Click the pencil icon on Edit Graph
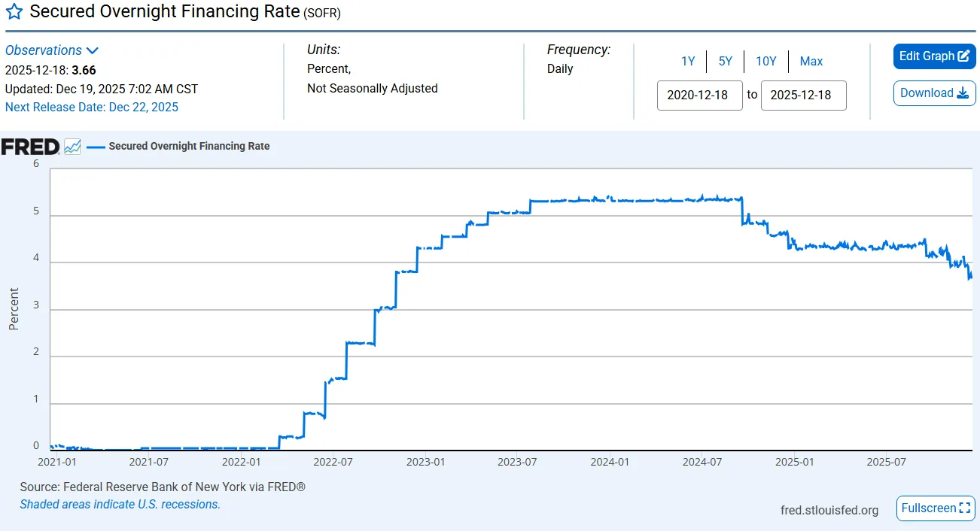The width and height of the screenshot is (980, 531). point(963,56)
